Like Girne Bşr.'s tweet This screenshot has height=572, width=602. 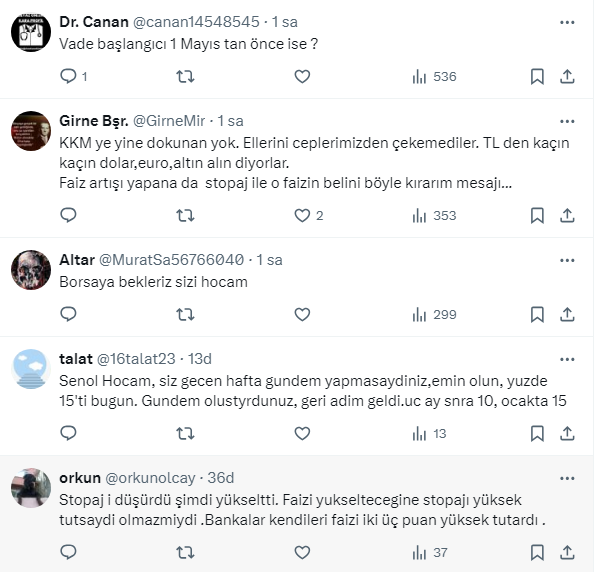(x=302, y=215)
